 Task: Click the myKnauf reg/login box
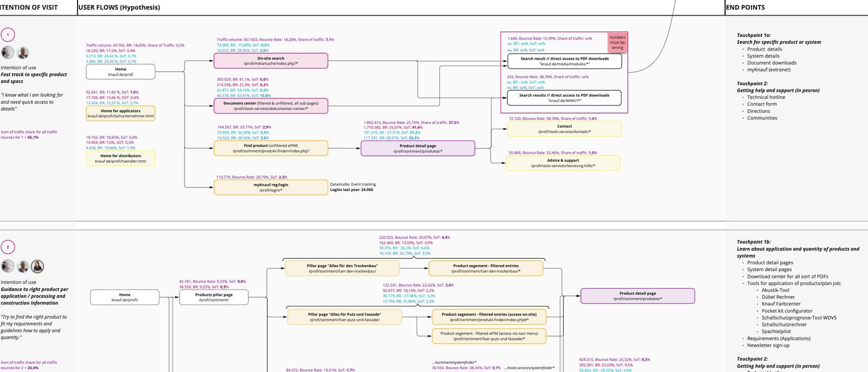pyautogui.click(x=271, y=187)
